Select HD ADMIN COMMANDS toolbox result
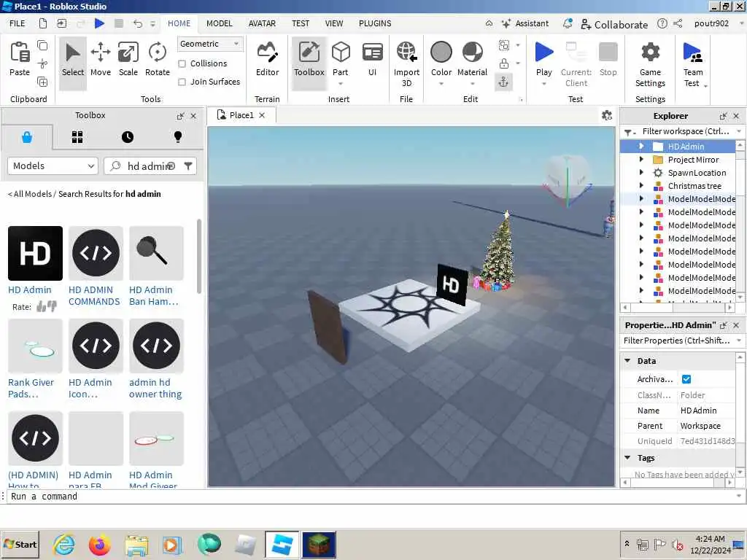This screenshot has width=747, height=560. [x=96, y=253]
